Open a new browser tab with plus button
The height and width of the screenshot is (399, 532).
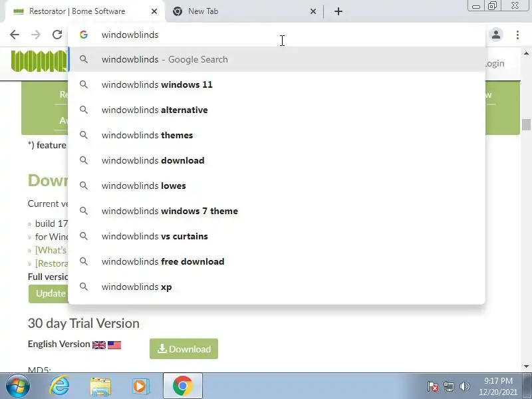pyautogui.click(x=338, y=11)
